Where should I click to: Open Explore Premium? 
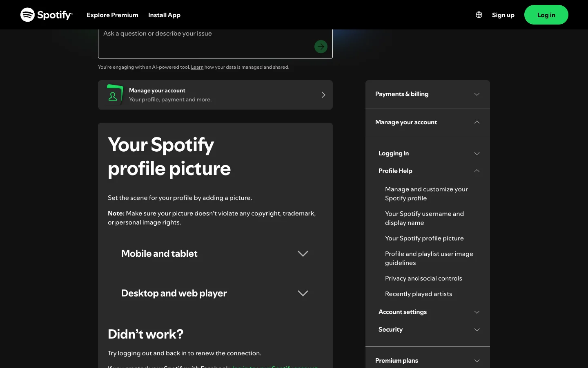[x=112, y=15]
